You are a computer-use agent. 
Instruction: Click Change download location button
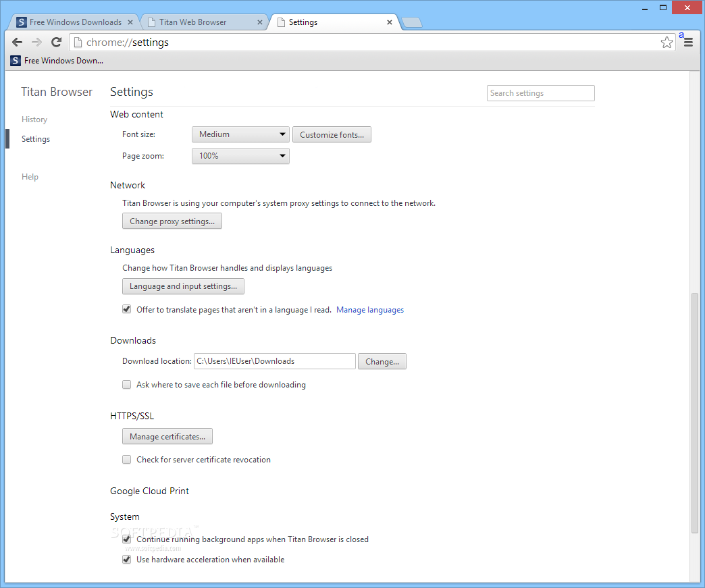point(382,361)
